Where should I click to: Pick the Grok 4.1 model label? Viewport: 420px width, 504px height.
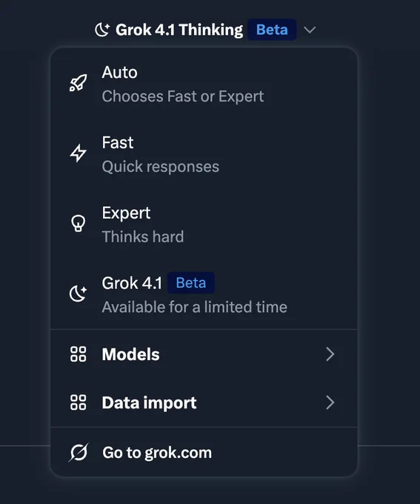point(132,283)
